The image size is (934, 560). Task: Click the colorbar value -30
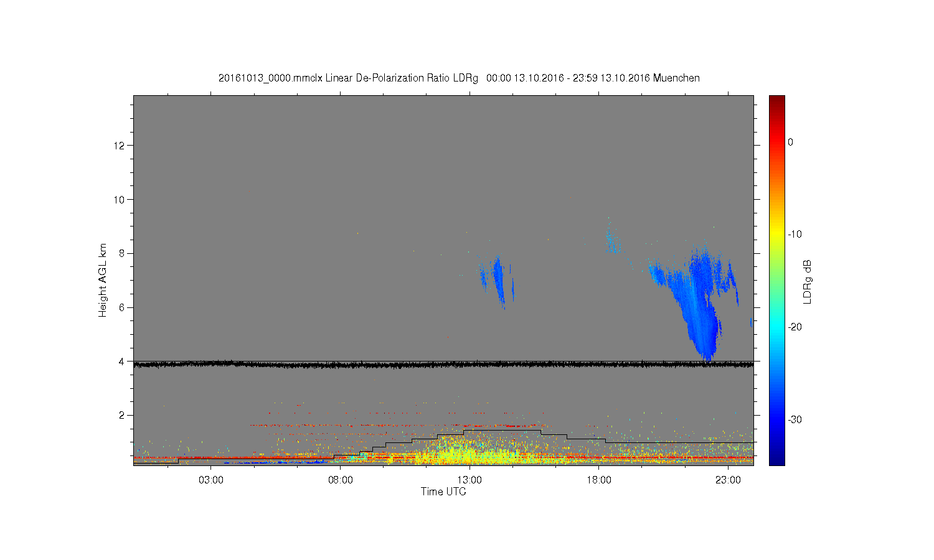tap(795, 419)
